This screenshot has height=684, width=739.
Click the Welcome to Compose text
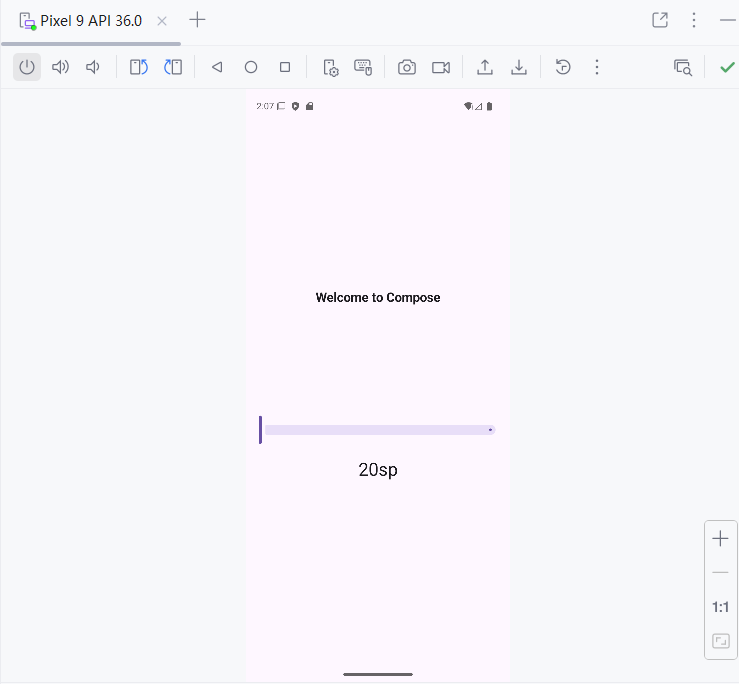click(x=378, y=297)
